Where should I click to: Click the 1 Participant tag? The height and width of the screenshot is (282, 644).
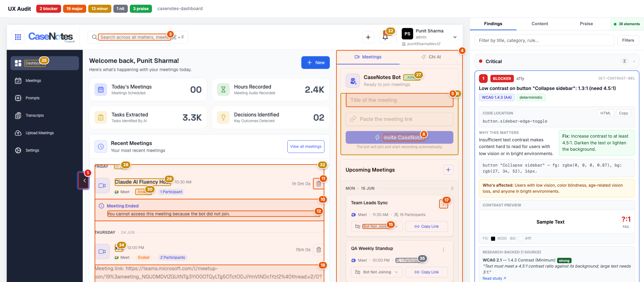pos(171,192)
